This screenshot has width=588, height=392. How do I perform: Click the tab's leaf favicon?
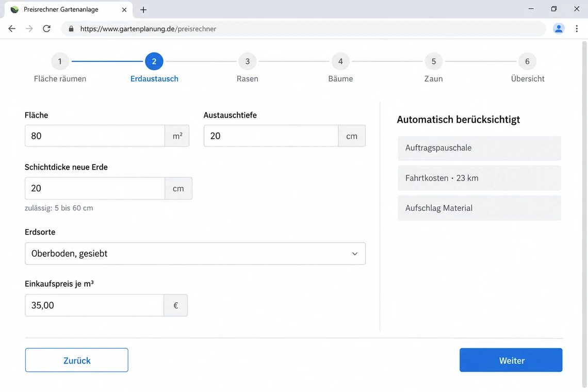[x=14, y=9]
